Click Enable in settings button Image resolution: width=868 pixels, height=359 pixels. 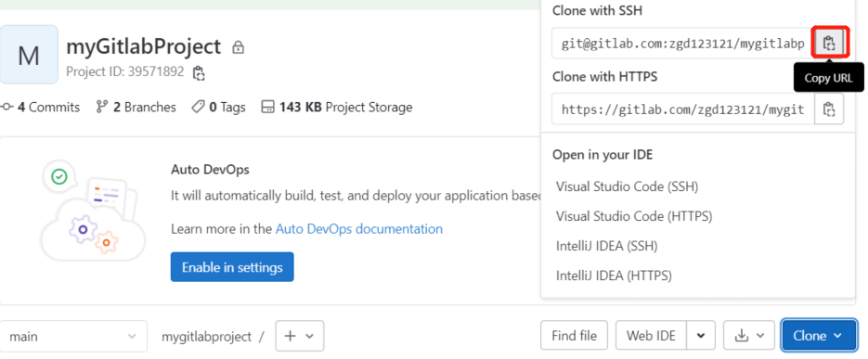pyautogui.click(x=232, y=267)
